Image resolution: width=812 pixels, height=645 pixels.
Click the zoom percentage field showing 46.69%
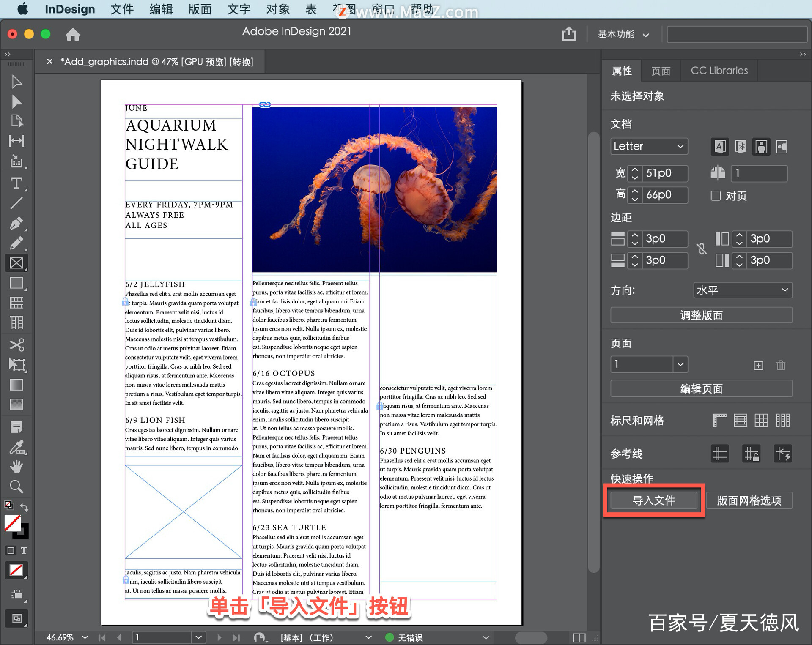coord(59,637)
